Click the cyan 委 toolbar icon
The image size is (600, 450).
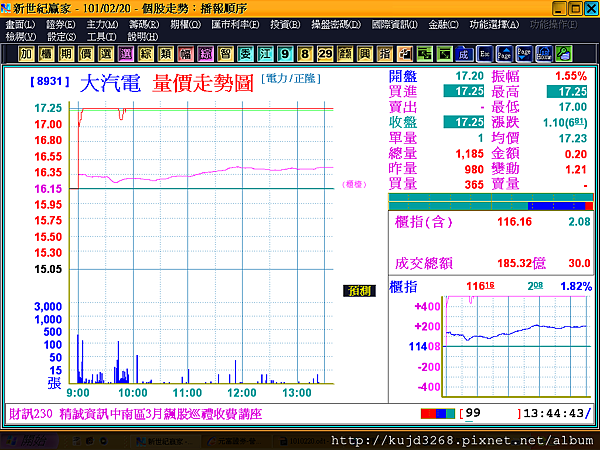[245, 54]
